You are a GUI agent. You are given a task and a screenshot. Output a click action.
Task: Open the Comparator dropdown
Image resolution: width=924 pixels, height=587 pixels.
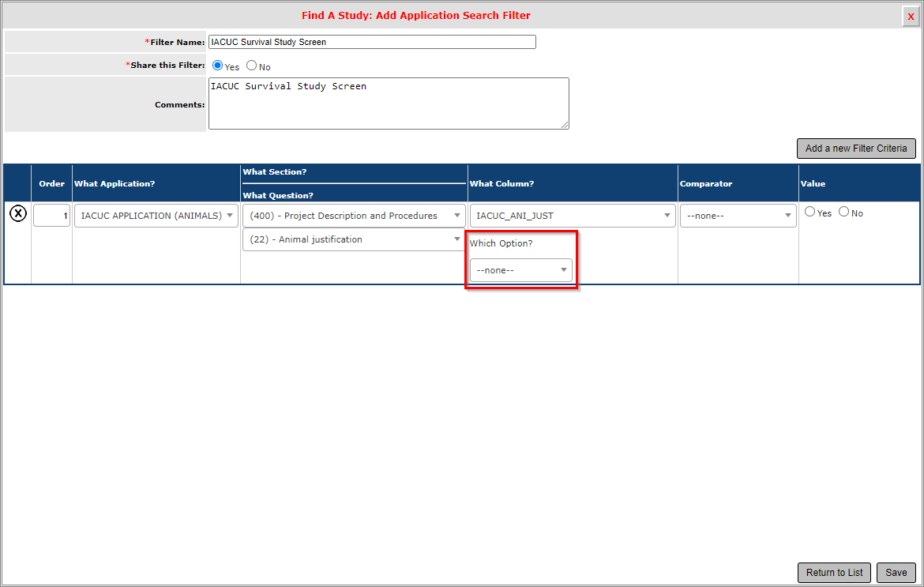pos(738,216)
